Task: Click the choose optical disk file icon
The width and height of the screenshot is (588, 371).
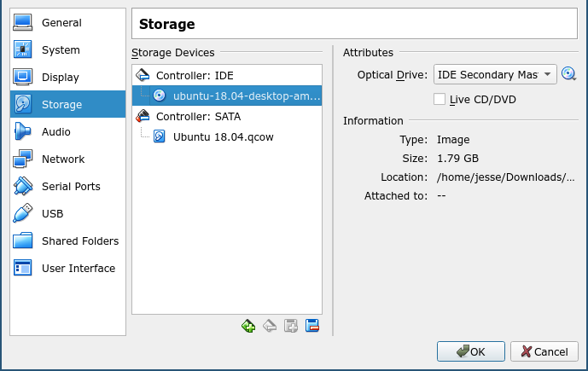Action: tap(568, 74)
